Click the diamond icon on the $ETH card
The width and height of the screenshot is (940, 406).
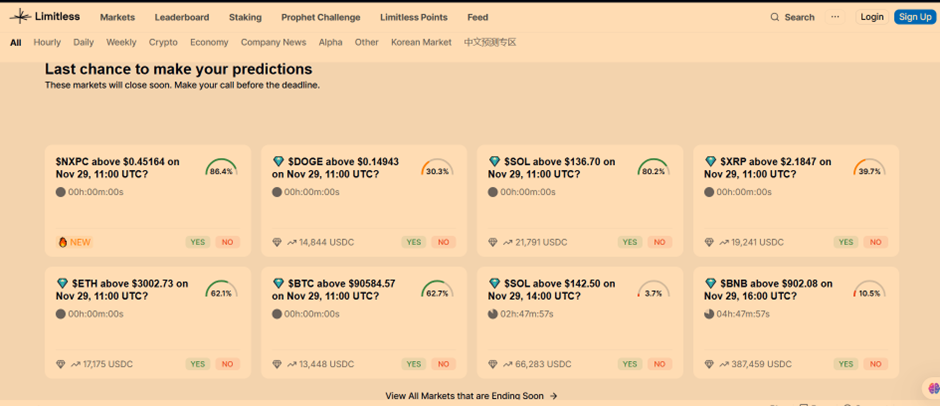[x=62, y=283]
